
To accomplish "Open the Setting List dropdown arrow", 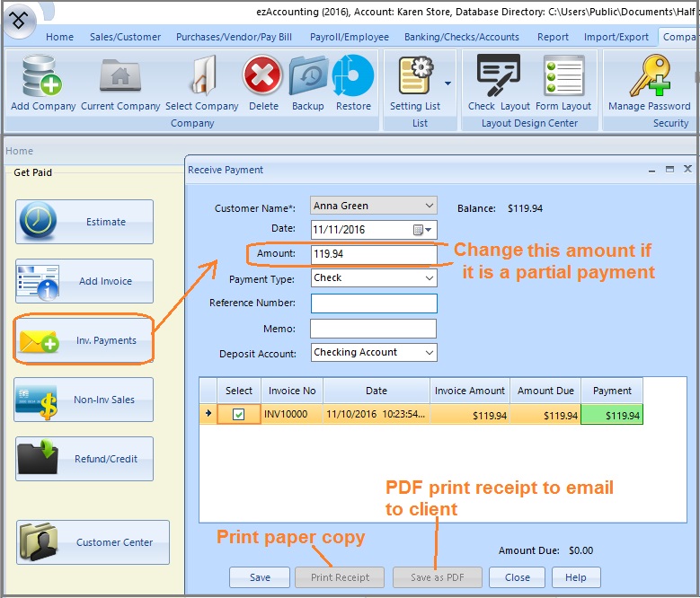I will 447,84.
